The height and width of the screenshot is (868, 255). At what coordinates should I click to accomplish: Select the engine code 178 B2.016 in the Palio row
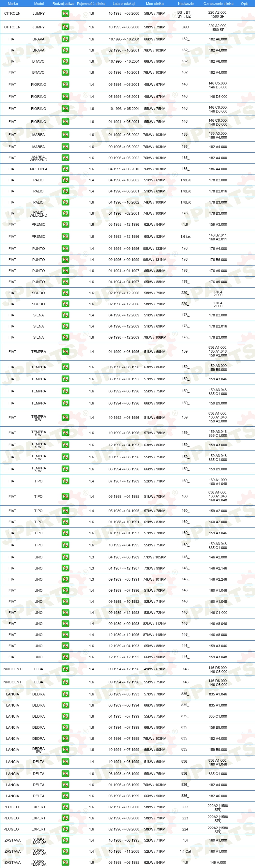(218, 191)
